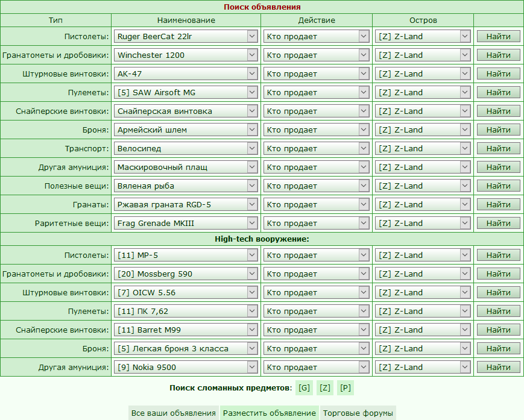
Task: Open island dropdown in the Транспорт row
Action: point(423,148)
